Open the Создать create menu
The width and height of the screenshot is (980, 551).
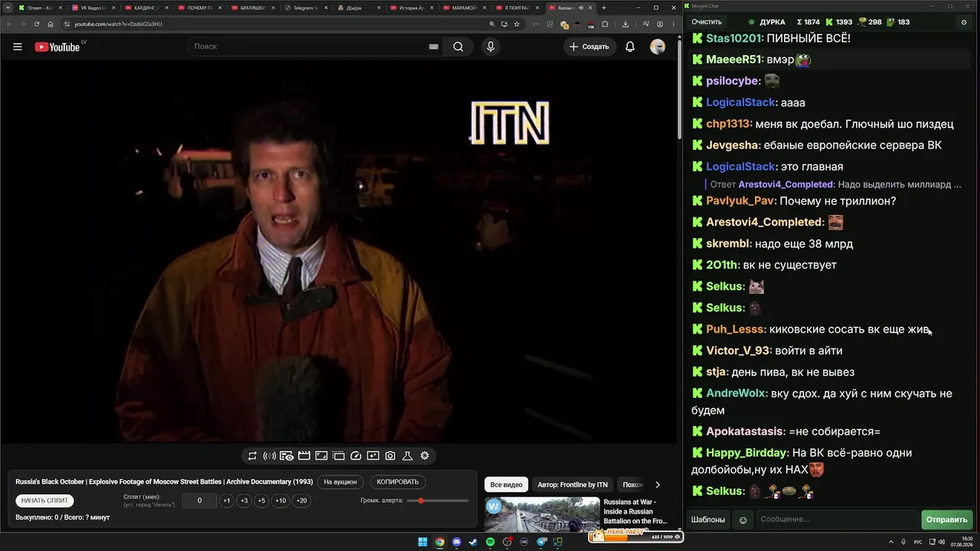pyautogui.click(x=589, y=47)
